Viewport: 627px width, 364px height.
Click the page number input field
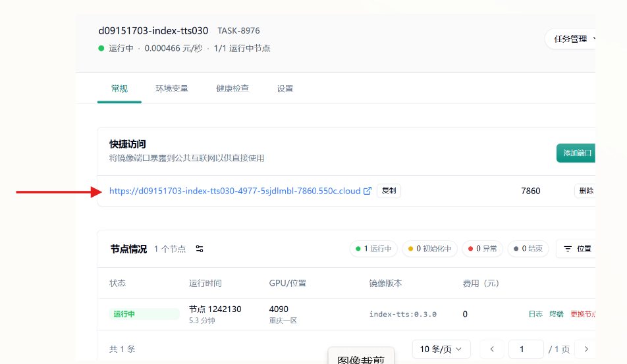[x=526, y=349]
